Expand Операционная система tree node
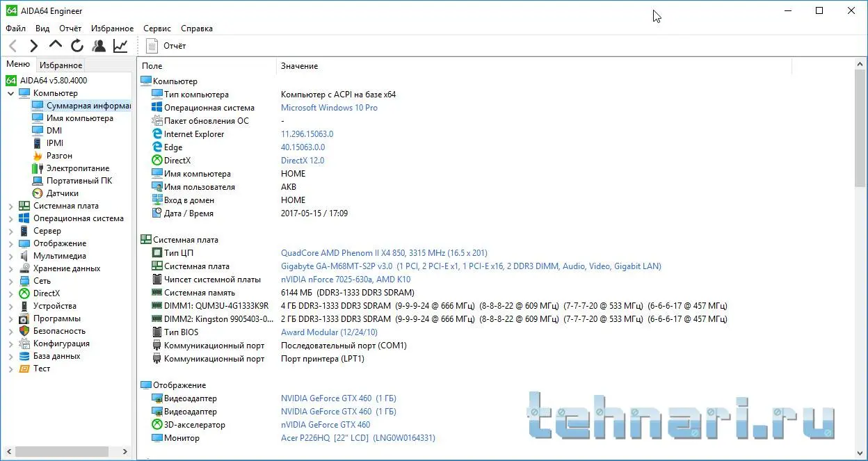This screenshot has width=868, height=461. pos(11,218)
